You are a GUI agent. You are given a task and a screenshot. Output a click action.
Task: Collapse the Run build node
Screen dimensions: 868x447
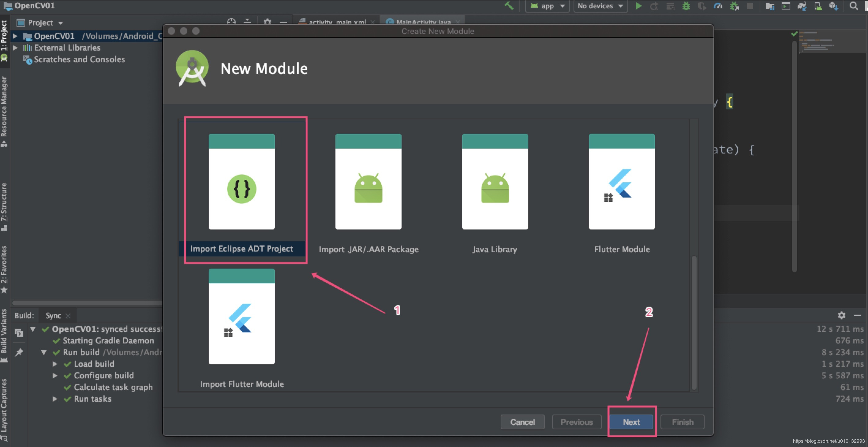44,352
